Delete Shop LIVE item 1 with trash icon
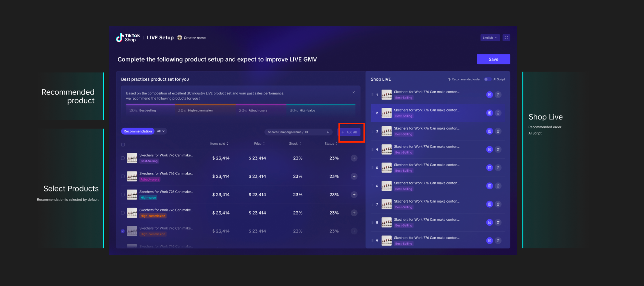This screenshot has width=644, height=286. (x=498, y=95)
